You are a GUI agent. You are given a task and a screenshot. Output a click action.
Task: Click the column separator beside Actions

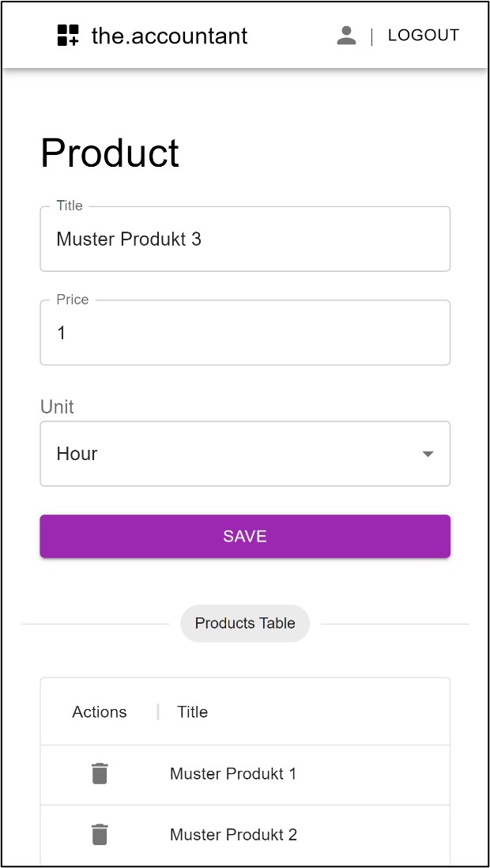pyautogui.click(x=158, y=712)
